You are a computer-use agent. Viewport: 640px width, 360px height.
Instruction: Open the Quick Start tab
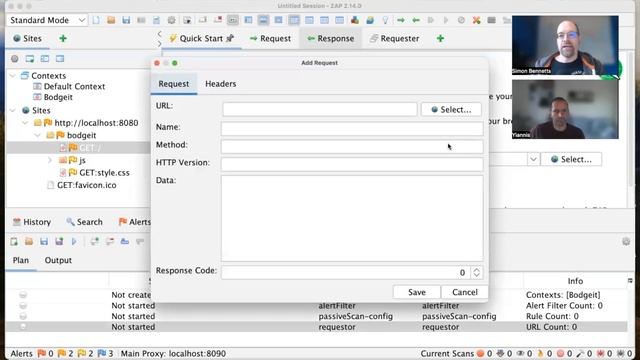point(202,38)
